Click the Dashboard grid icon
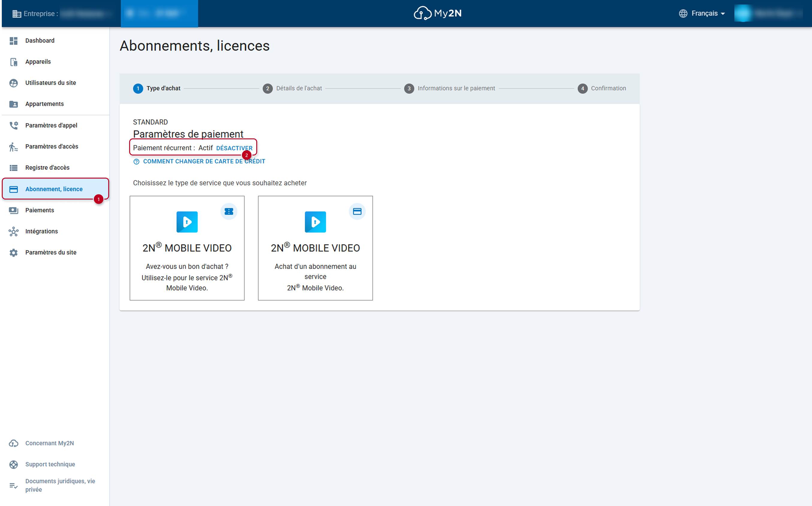Image resolution: width=812 pixels, height=506 pixels. click(13, 41)
